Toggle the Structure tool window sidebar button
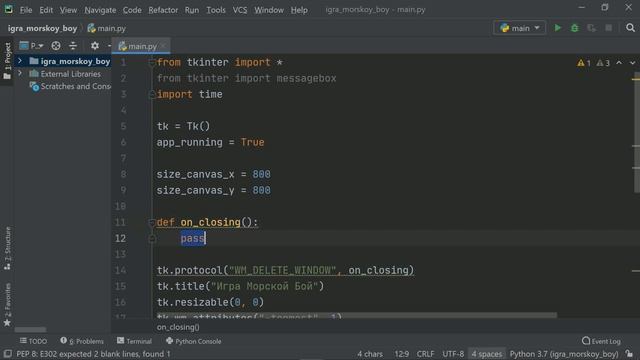640x360 pixels. [7, 248]
